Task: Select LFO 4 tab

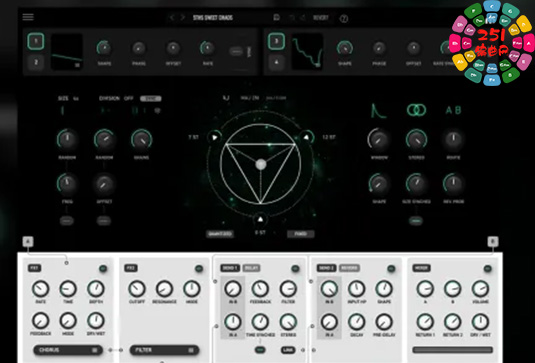Action: (276, 62)
